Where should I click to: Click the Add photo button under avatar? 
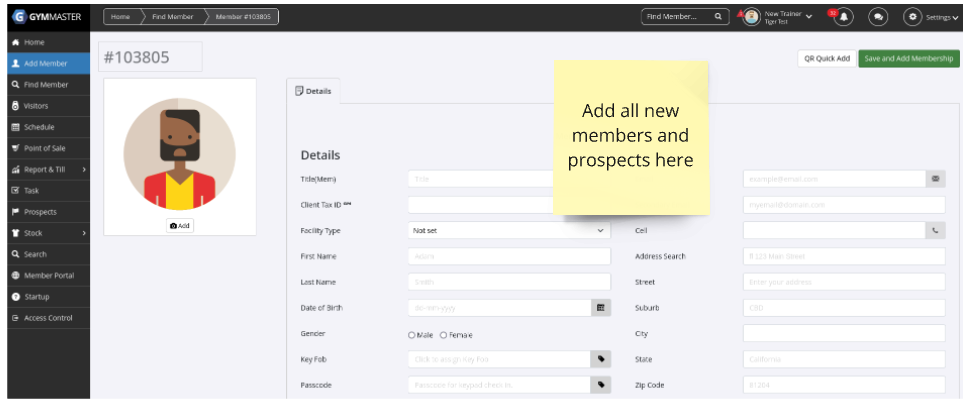click(180, 226)
